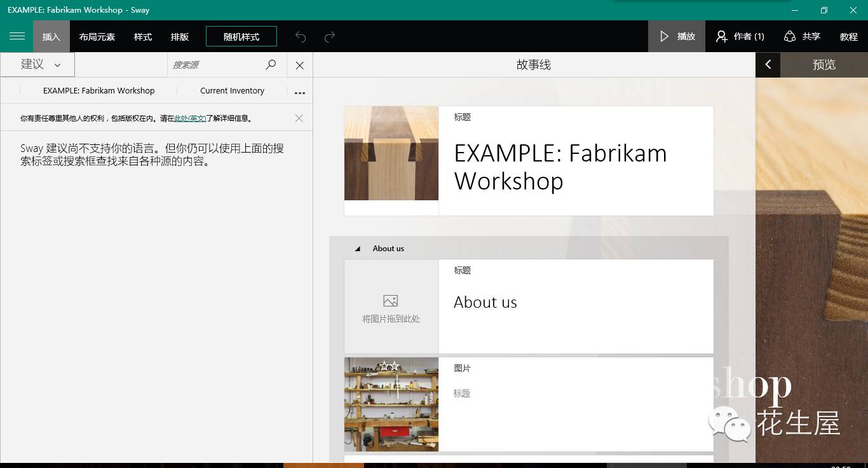This screenshot has width=868, height=468.
Task: Click the 随机样式 button
Action: tap(241, 36)
